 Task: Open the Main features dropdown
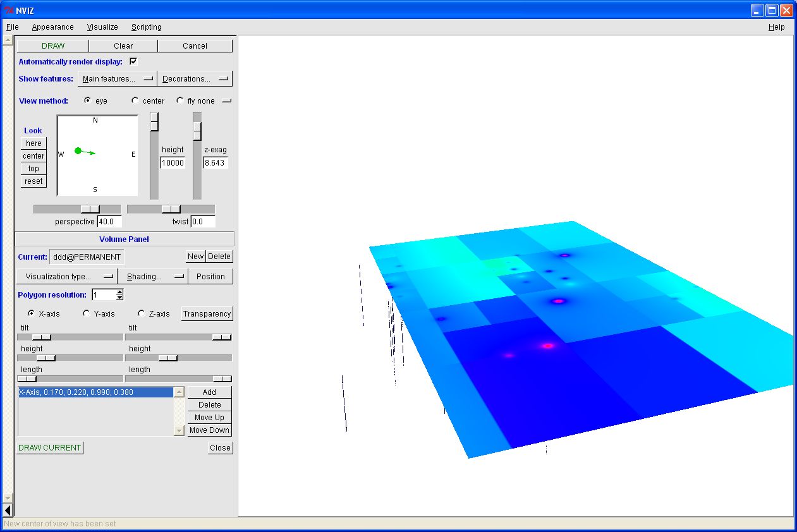118,79
